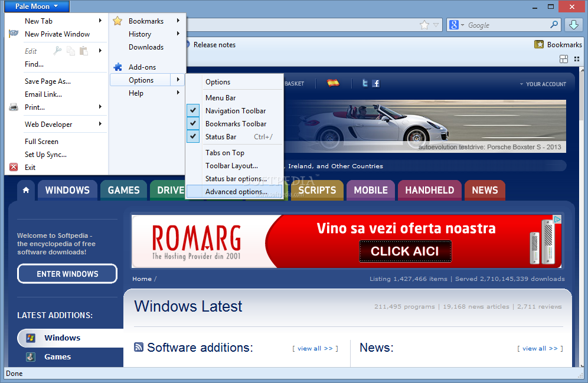Click the Spanish flag icon

pyautogui.click(x=333, y=83)
